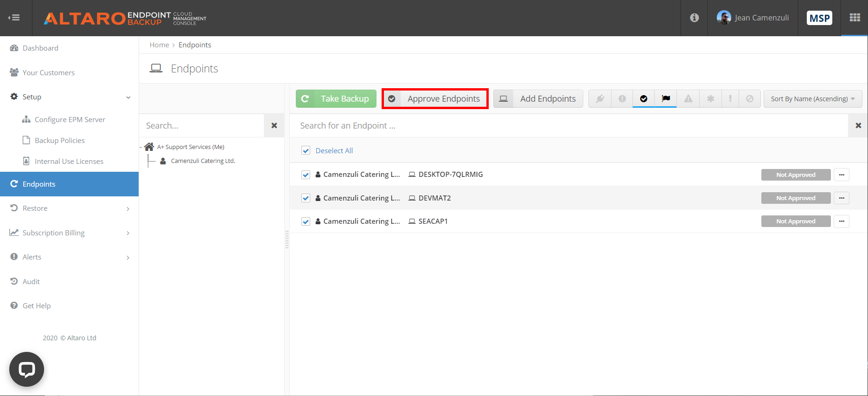Uncheck SEACAP1 endpoint checkbox
Screen dimensions: 868x396
click(x=306, y=221)
